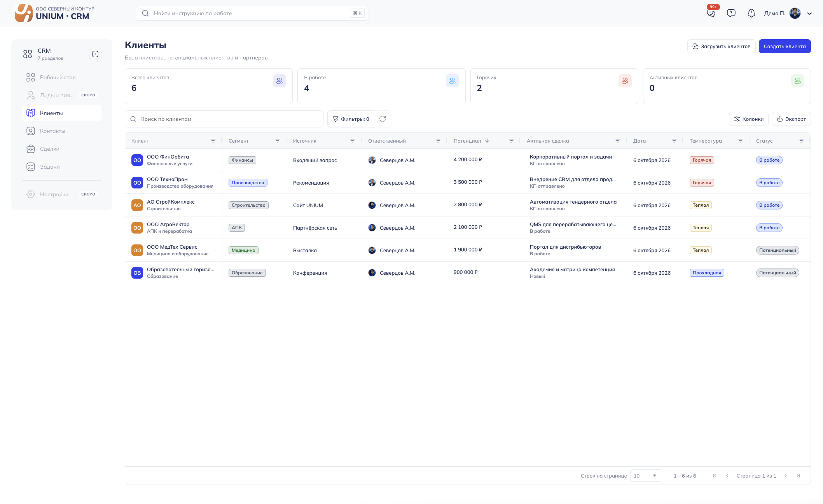The height and width of the screenshot is (504, 823).
Task: Open filter for Статус column
Action: pos(801,141)
